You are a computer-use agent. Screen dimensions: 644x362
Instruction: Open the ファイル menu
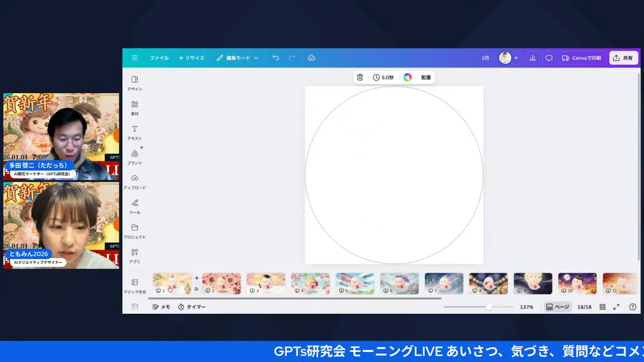coord(159,58)
